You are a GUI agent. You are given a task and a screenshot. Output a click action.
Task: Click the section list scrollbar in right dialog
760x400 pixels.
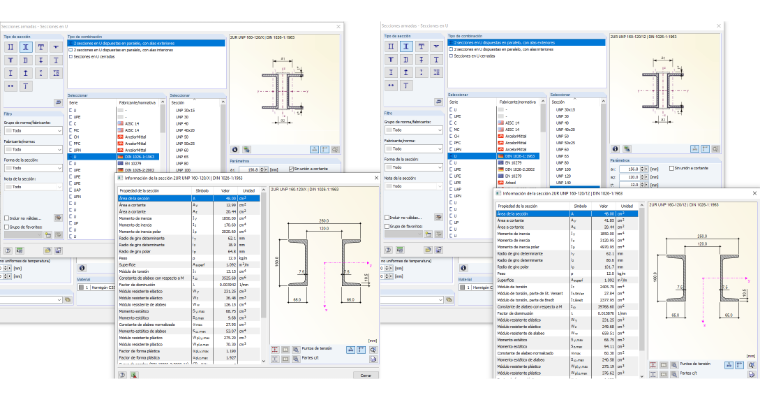[x=603, y=143]
